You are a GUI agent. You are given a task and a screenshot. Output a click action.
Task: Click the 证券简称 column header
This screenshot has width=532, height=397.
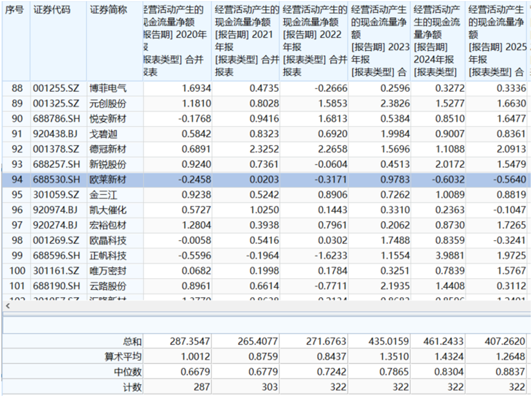click(114, 41)
